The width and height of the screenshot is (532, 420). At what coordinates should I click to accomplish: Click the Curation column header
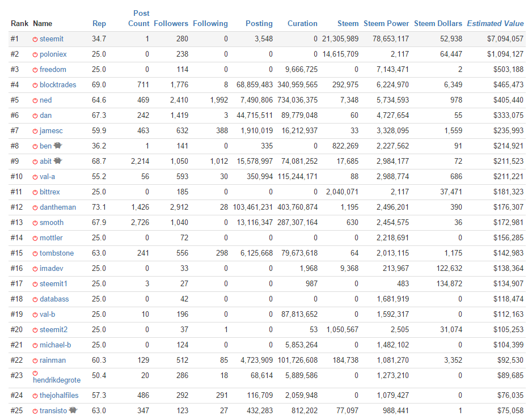tap(303, 23)
